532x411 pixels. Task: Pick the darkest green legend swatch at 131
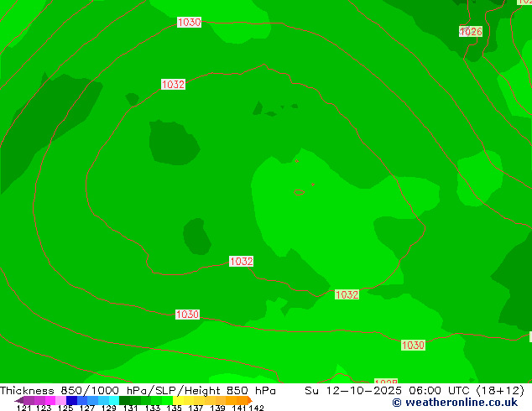[124, 400]
